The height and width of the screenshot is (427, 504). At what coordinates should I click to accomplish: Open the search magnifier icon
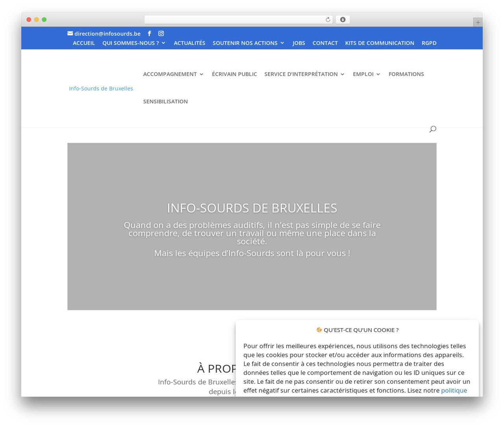click(433, 129)
